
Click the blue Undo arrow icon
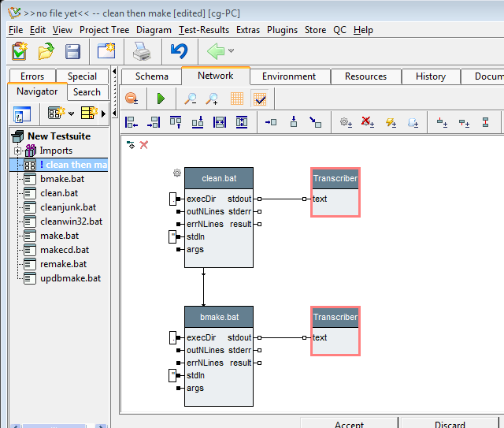click(179, 51)
